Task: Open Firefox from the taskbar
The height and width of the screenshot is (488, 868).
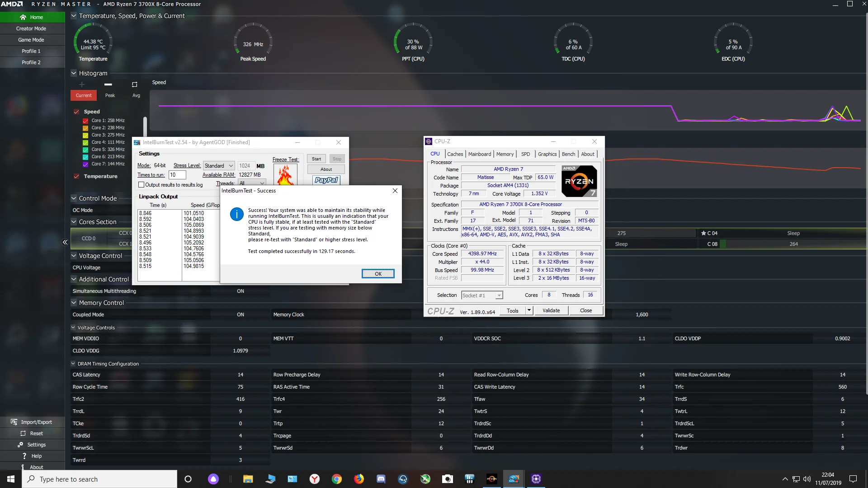Action: [359, 479]
